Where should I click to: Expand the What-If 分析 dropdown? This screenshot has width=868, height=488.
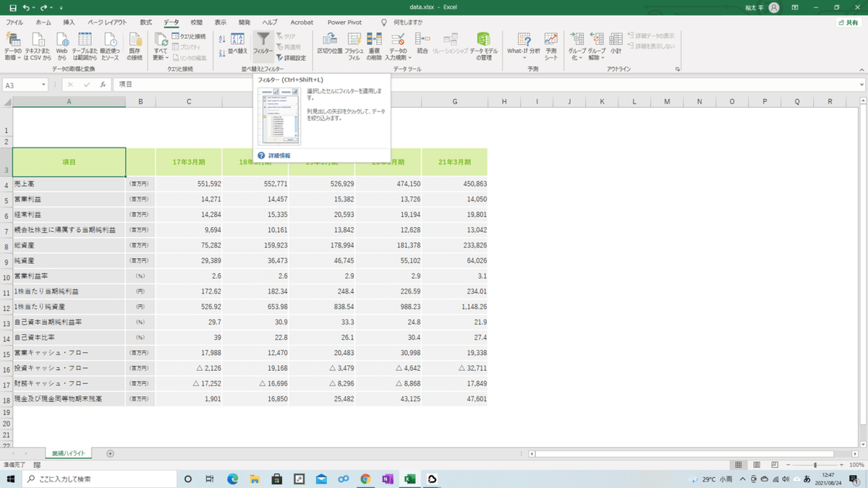[523, 58]
